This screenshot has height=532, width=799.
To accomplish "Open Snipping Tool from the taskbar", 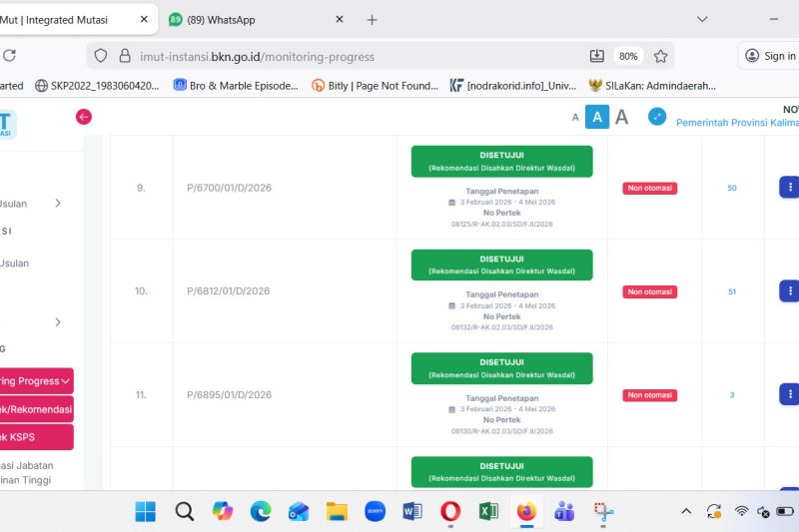I will pyautogui.click(x=603, y=512).
